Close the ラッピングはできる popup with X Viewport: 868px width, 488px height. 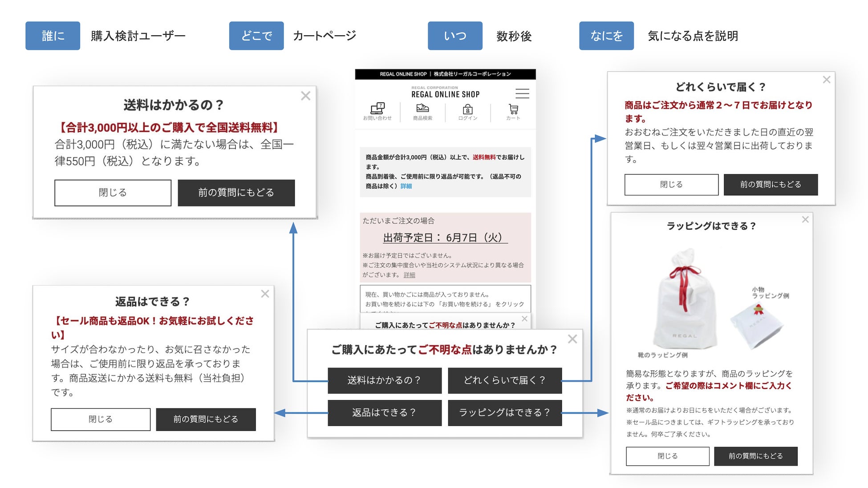(805, 219)
